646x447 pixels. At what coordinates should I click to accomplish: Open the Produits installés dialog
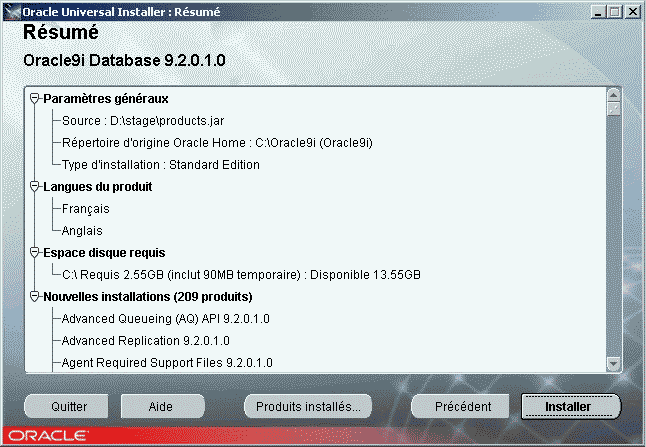pyautogui.click(x=308, y=407)
